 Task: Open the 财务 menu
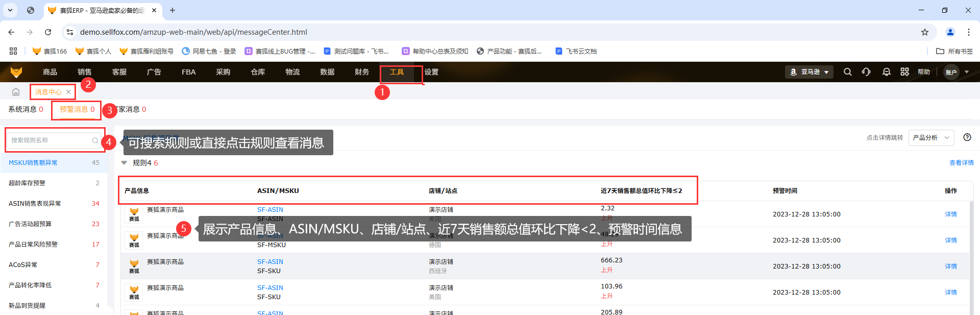362,72
